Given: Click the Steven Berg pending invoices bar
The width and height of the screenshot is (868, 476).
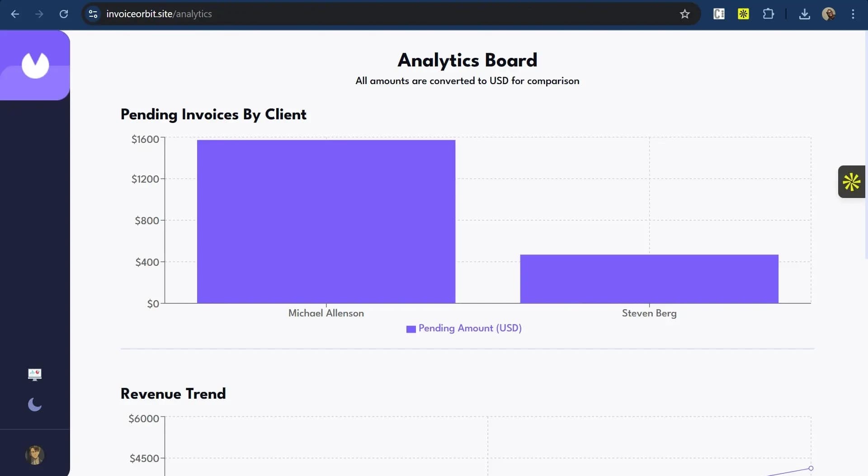Looking at the screenshot, I should 649,278.
